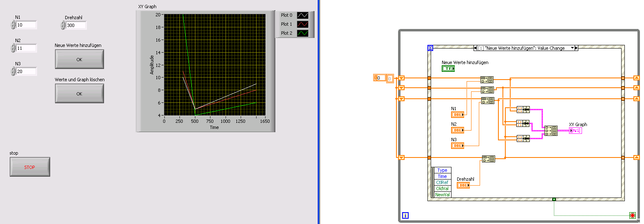The width and height of the screenshot is (644, 224).
Task: Click the top left shift register
Action: (x=401, y=78)
